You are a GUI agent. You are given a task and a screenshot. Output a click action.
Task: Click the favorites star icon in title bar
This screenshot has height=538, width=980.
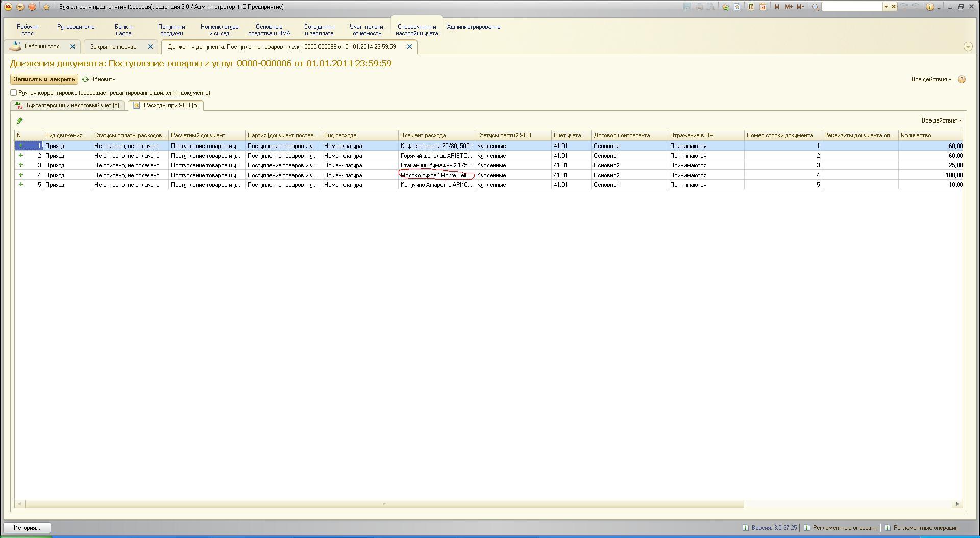click(46, 7)
